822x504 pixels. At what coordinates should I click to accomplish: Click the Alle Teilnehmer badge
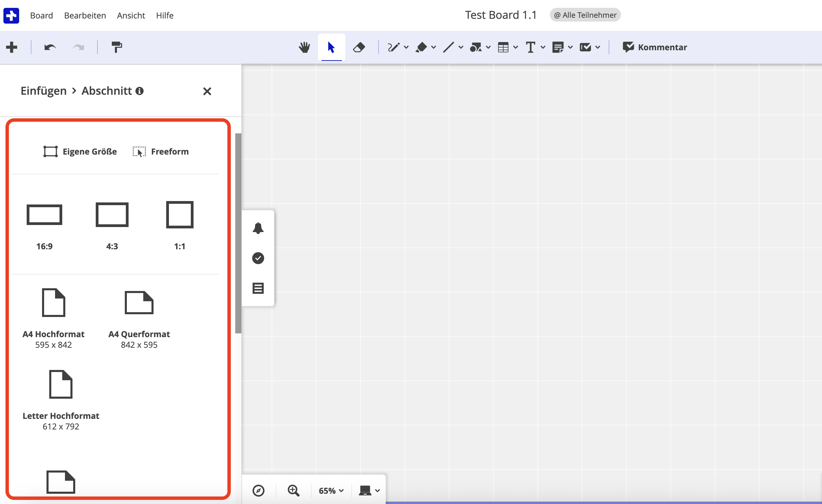(585, 15)
